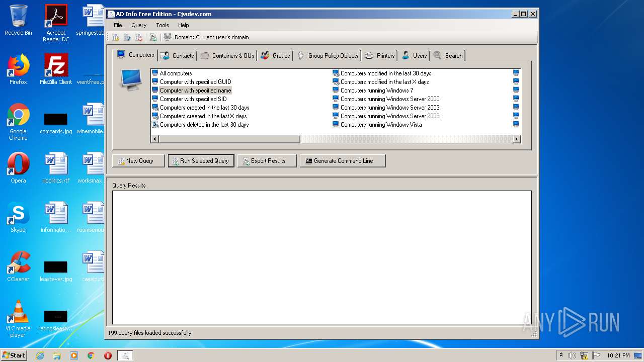Open the Tools menu

[x=163, y=25]
